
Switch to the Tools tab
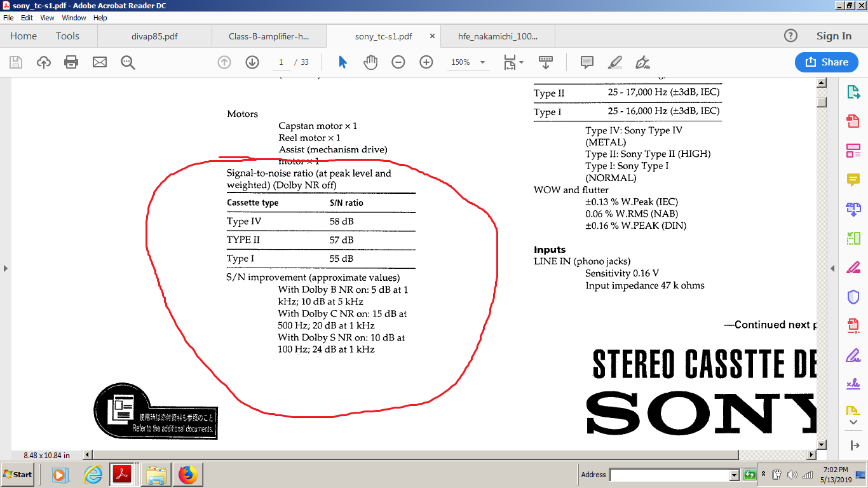click(67, 36)
